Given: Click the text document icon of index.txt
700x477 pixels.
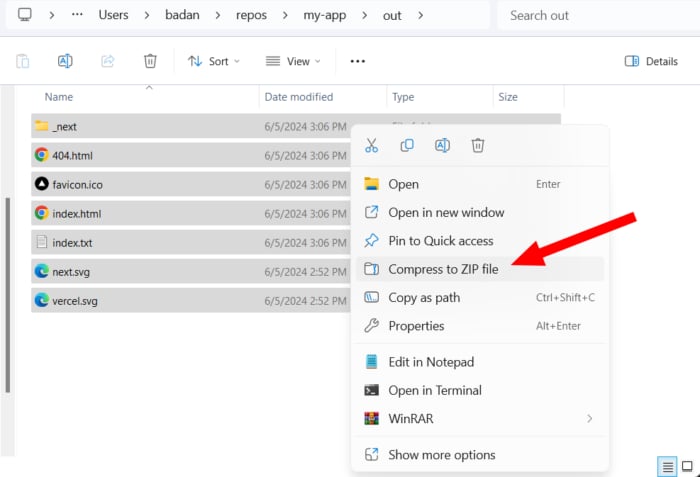Looking at the screenshot, I should [x=42, y=242].
